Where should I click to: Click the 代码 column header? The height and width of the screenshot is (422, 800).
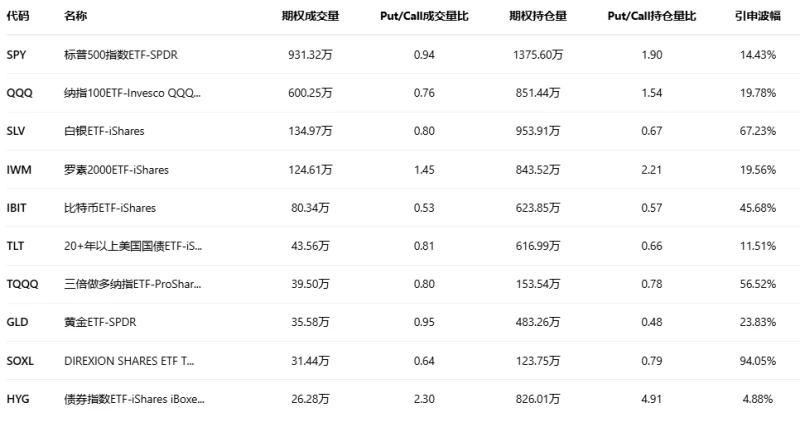point(17,17)
